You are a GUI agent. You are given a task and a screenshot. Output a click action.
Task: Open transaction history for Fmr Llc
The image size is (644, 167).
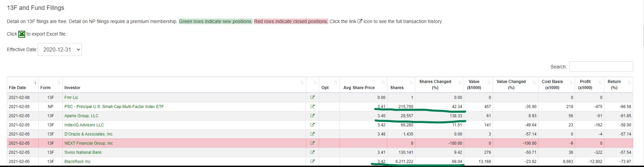[312, 98]
